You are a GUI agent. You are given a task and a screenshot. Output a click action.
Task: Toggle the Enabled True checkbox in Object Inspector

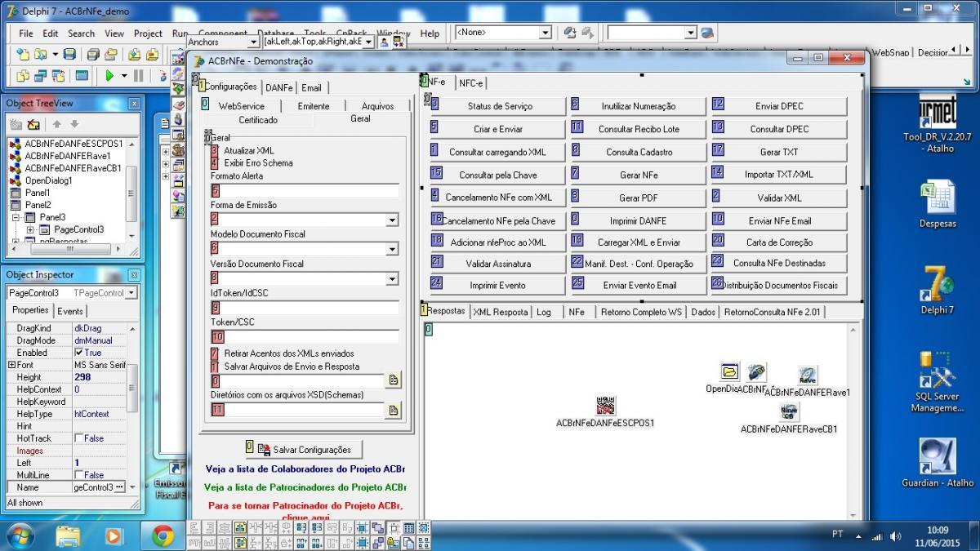[79, 353]
